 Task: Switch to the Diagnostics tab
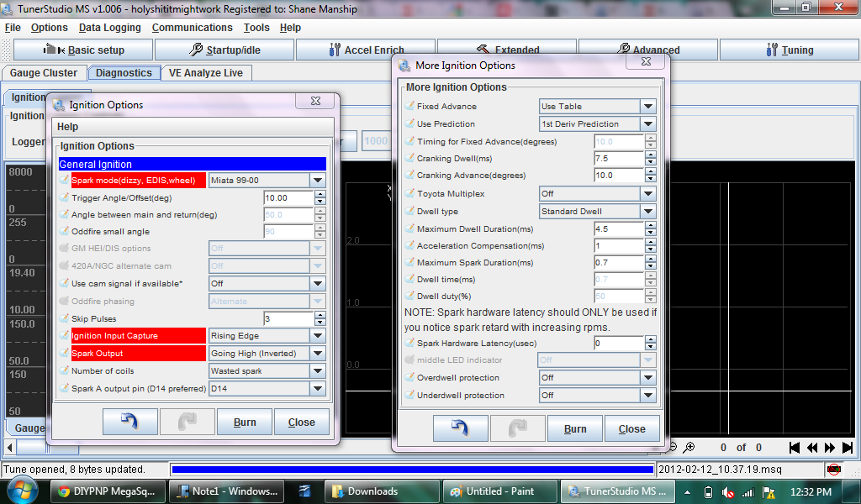click(x=124, y=72)
